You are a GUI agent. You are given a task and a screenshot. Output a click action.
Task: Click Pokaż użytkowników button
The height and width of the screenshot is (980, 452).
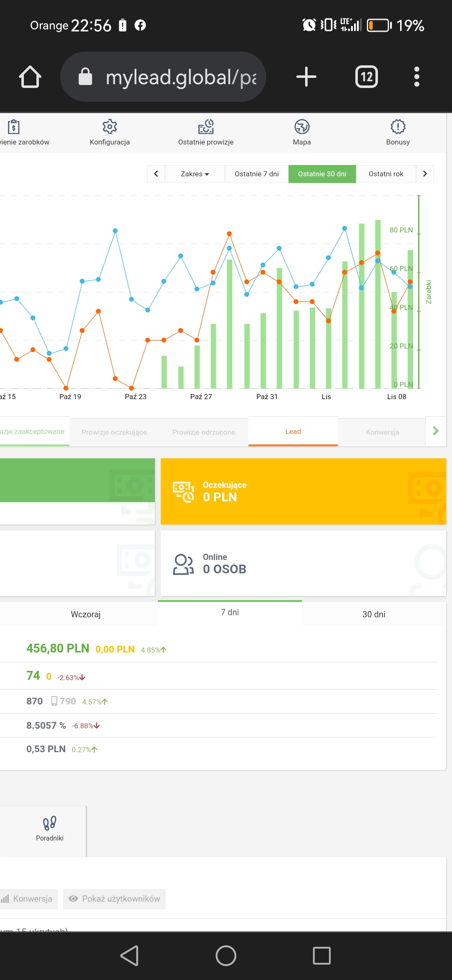click(x=115, y=899)
